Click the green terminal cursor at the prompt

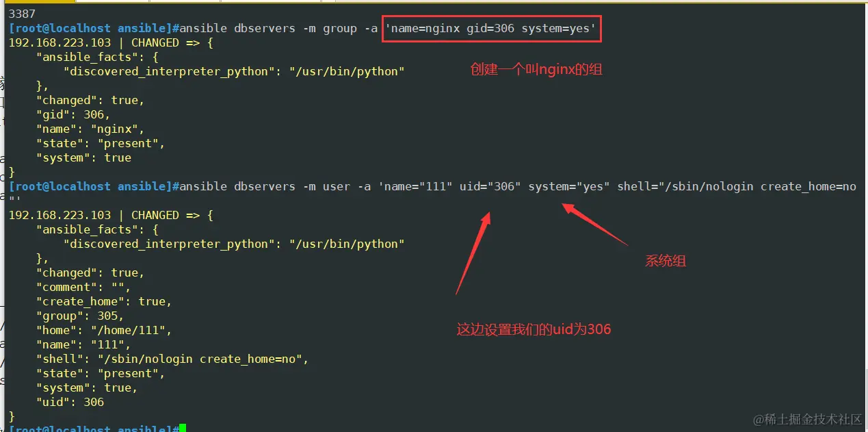coord(183,429)
